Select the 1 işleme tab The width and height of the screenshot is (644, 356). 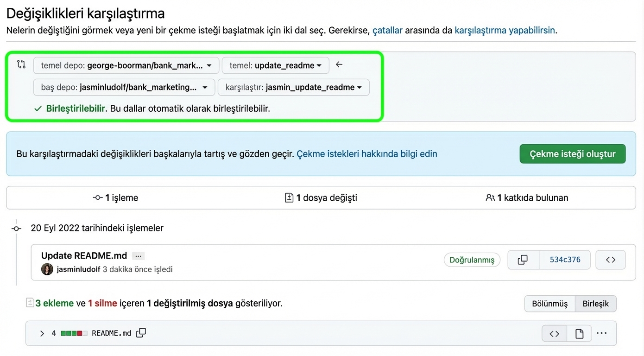tap(116, 198)
